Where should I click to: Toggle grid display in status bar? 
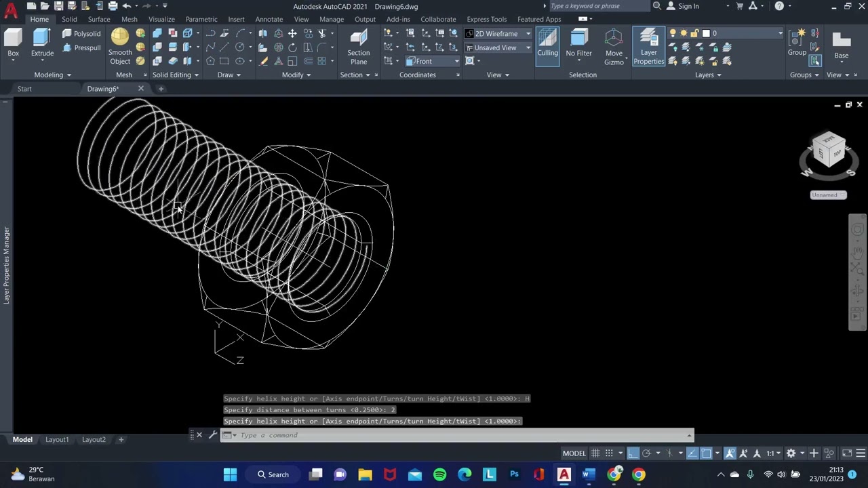point(595,453)
